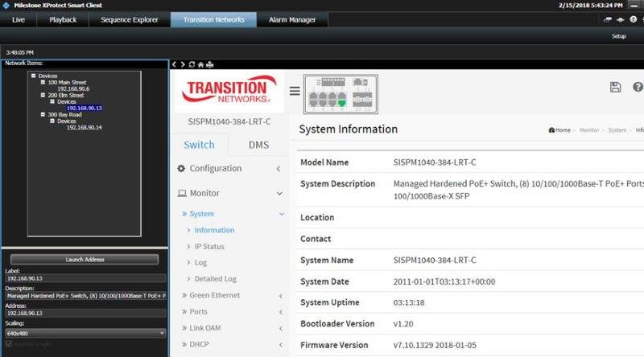Click the System Information page heading
This screenshot has width=644, height=357.
[x=349, y=129]
